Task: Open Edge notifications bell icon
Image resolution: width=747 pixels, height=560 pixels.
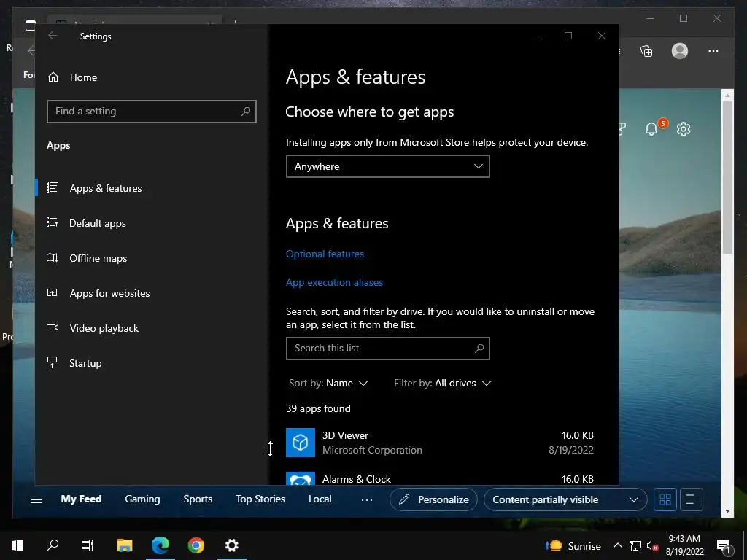Action: pos(651,128)
